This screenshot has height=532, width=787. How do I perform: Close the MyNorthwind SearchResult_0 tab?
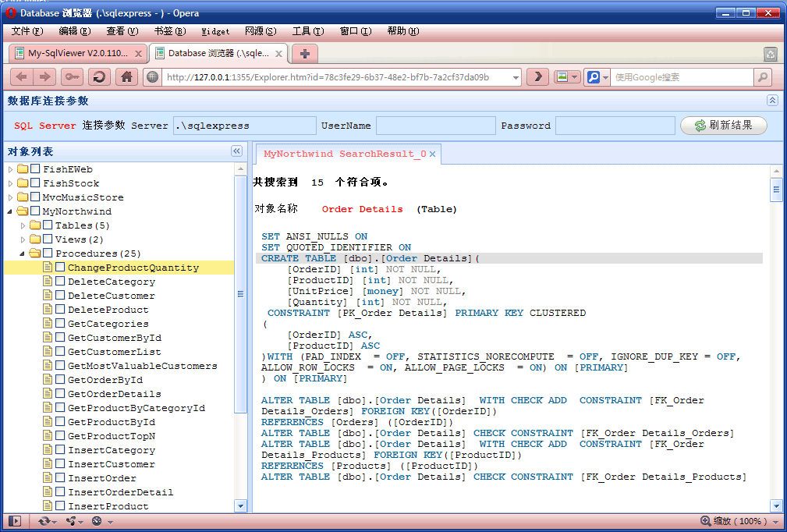pyautogui.click(x=432, y=154)
